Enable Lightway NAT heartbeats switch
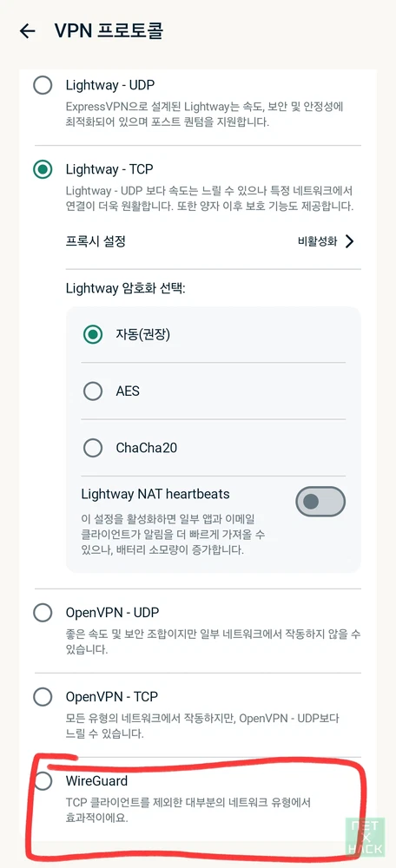The image size is (396, 868). (x=320, y=502)
